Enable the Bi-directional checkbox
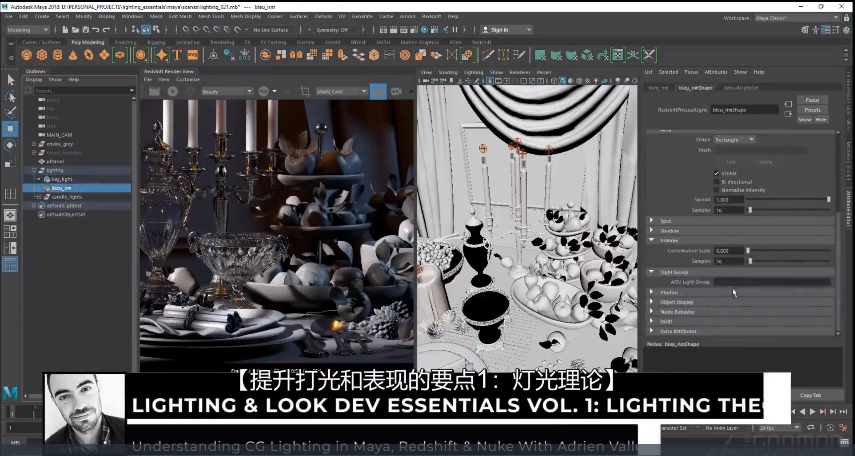Image resolution: width=855 pixels, height=456 pixels. (716, 182)
